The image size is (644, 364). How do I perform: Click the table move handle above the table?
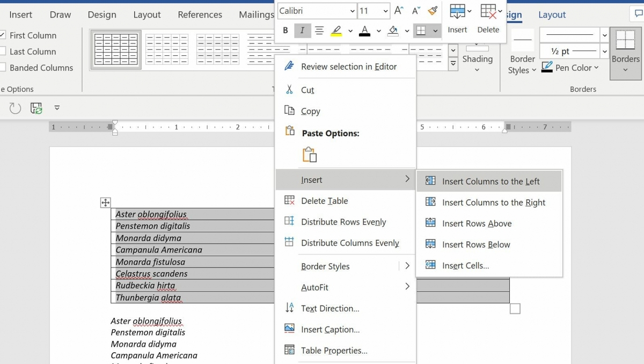105,202
